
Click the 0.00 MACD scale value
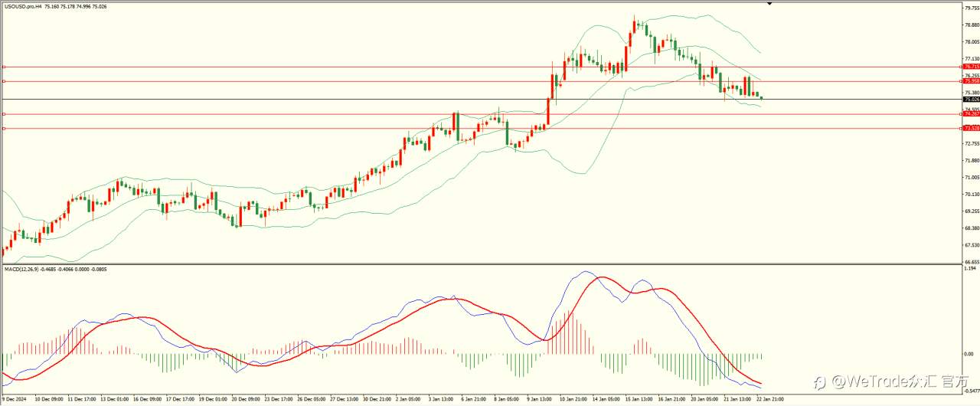click(x=969, y=354)
